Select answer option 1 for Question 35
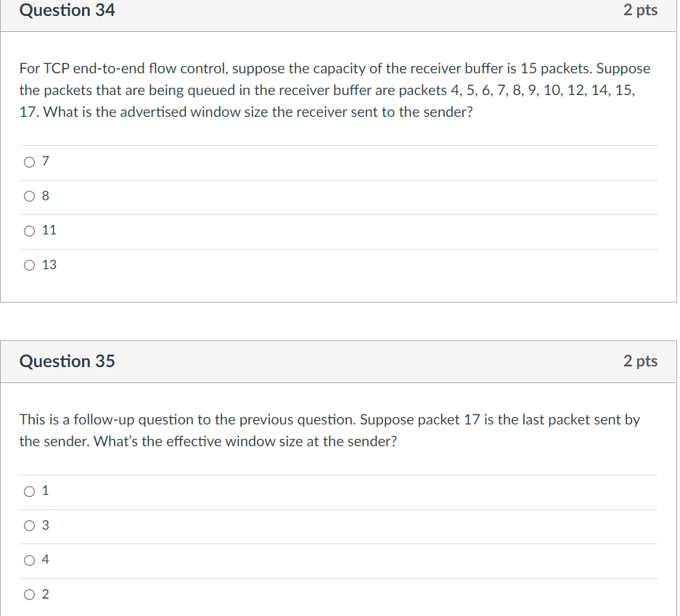Image resolution: width=680 pixels, height=616 pixels. 29,491
